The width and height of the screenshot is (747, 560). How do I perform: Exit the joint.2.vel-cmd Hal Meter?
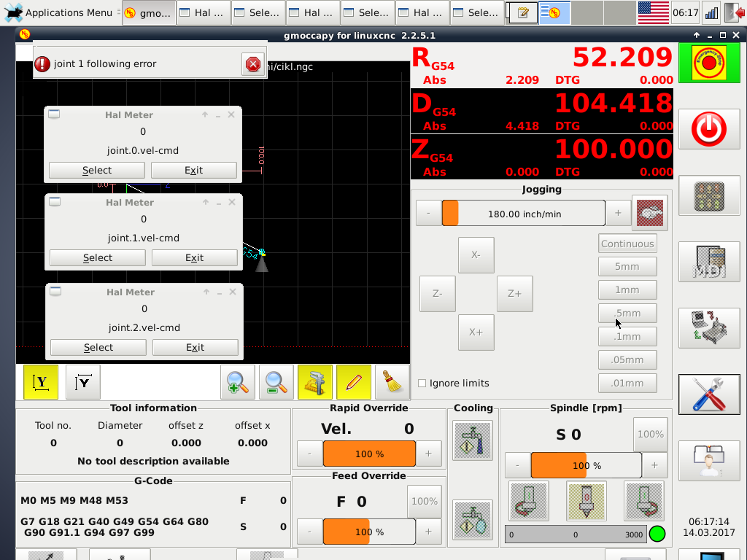tap(196, 347)
